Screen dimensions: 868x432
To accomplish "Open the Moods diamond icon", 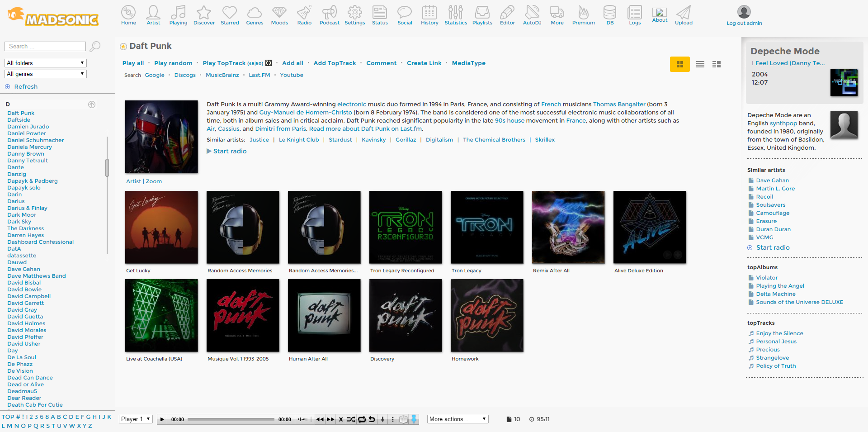I will coord(279,15).
